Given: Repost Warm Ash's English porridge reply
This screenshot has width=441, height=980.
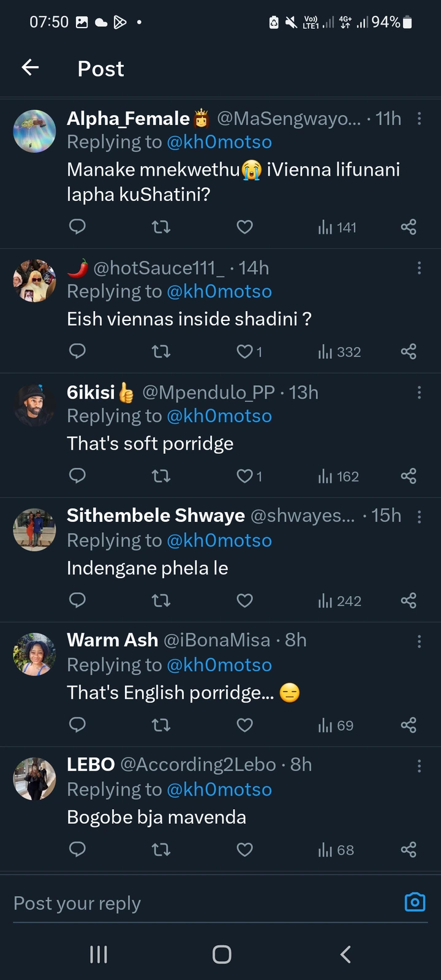Looking at the screenshot, I should 160,725.
